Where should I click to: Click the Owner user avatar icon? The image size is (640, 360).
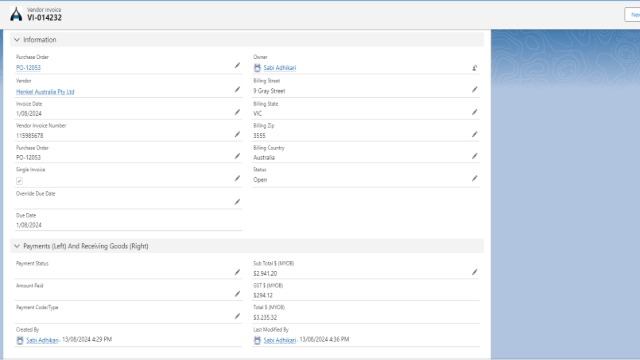click(x=257, y=68)
